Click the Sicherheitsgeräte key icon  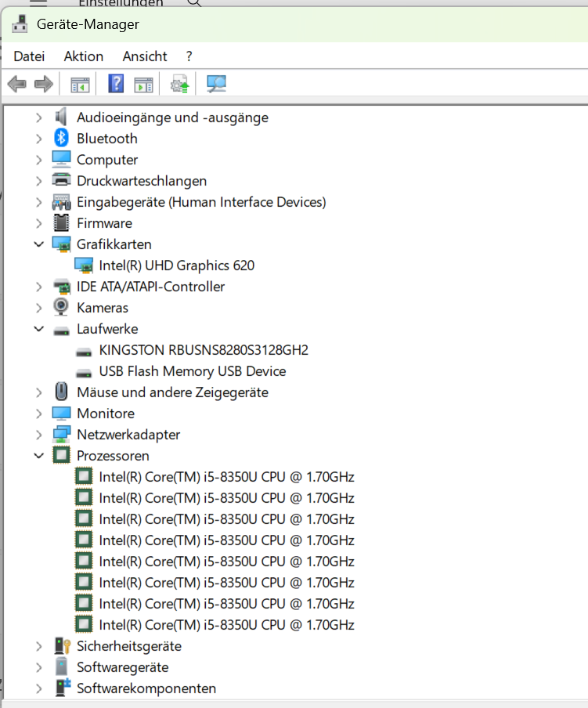pyautogui.click(x=63, y=645)
